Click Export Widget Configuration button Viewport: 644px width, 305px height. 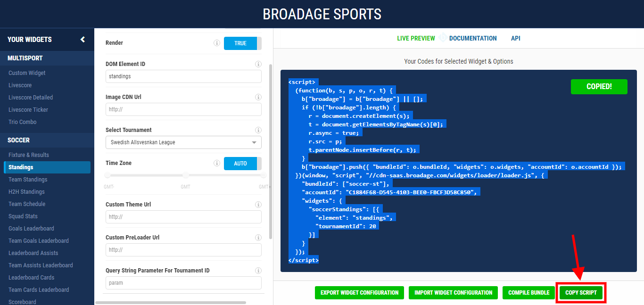[x=360, y=293]
